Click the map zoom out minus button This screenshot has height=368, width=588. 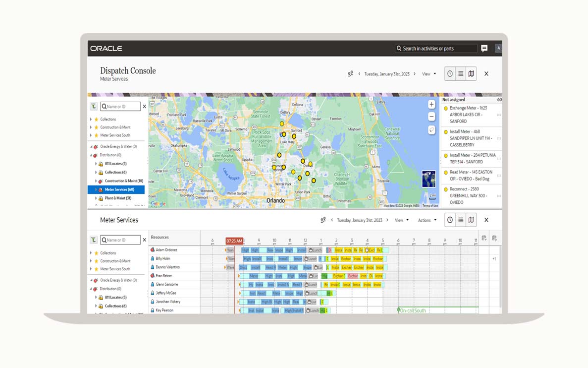(431, 117)
